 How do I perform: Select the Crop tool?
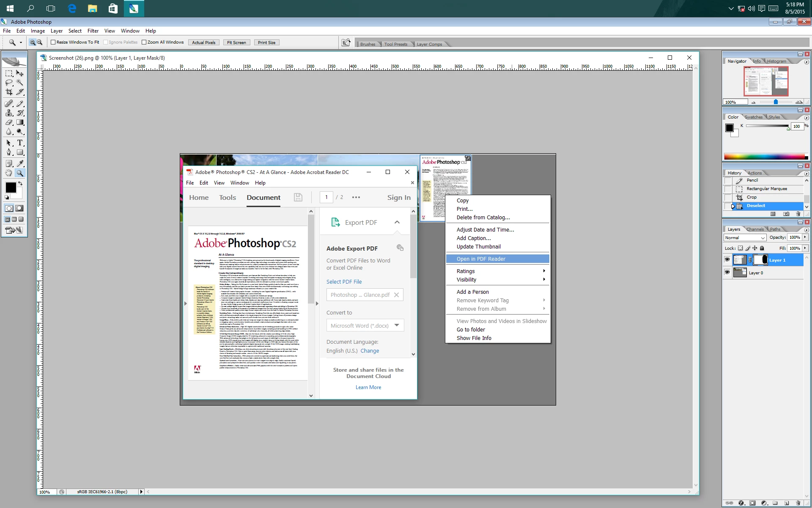point(9,92)
